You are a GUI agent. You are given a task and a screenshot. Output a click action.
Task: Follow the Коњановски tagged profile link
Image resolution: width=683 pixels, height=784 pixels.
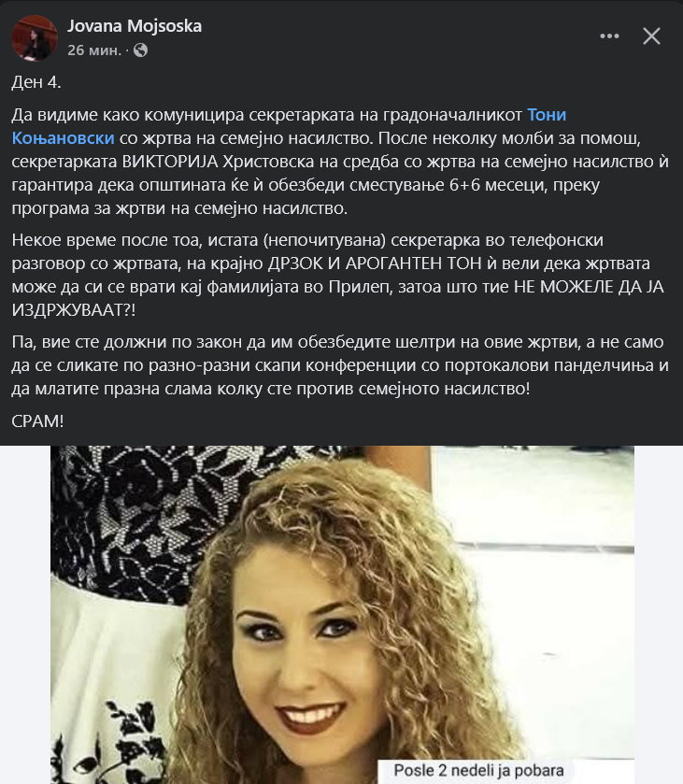tap(63, 138)
